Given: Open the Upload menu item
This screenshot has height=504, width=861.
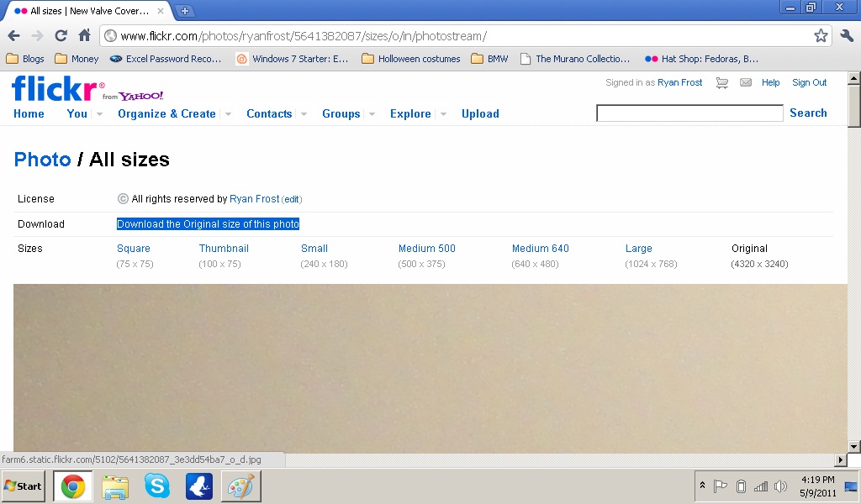Looking at the screenshot, I should click(x=480, y=113).
